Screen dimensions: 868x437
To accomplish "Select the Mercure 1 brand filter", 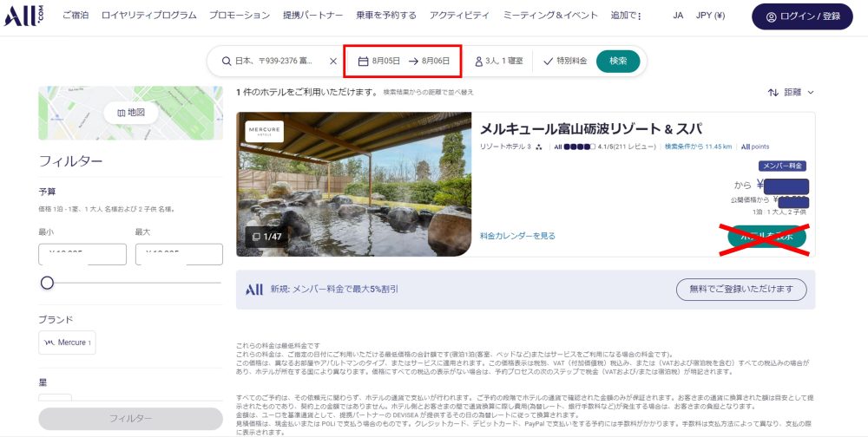I will [67, 342].
